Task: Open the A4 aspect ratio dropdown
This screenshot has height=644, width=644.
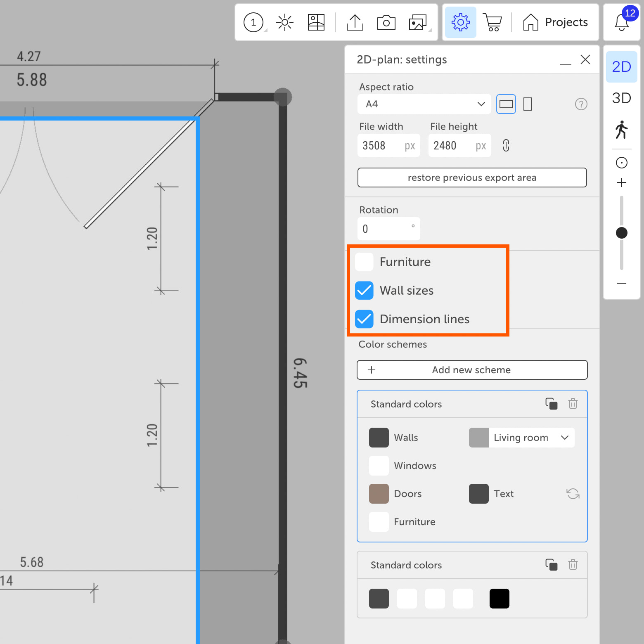Action: coord(424,104)
